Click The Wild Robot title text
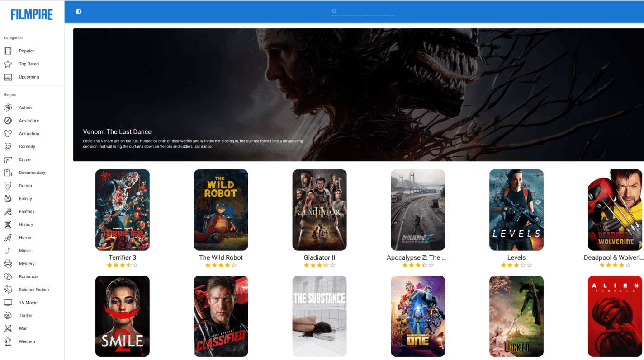Image resolution: width=644 pixels, height=360 pixels. 221,257
